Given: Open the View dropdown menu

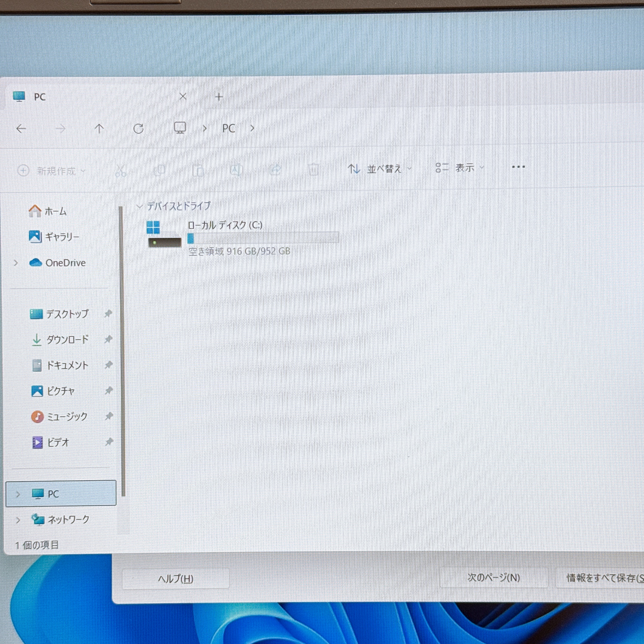Looking at the screenshot, I should (460, 168).
